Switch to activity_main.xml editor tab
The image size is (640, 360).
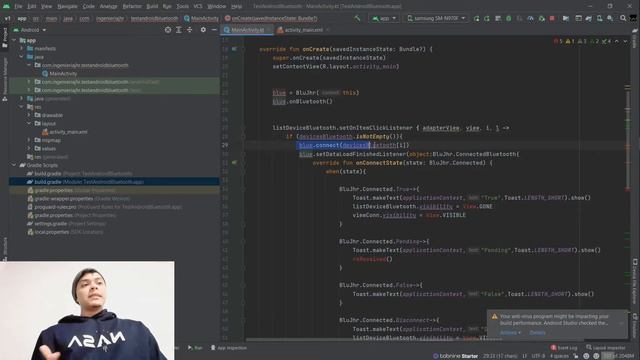(304, 30)
